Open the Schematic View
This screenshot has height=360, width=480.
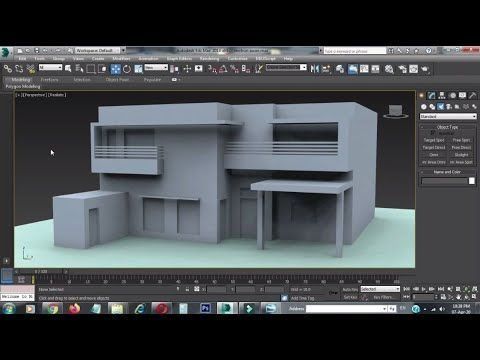click(x=375, y=69)
